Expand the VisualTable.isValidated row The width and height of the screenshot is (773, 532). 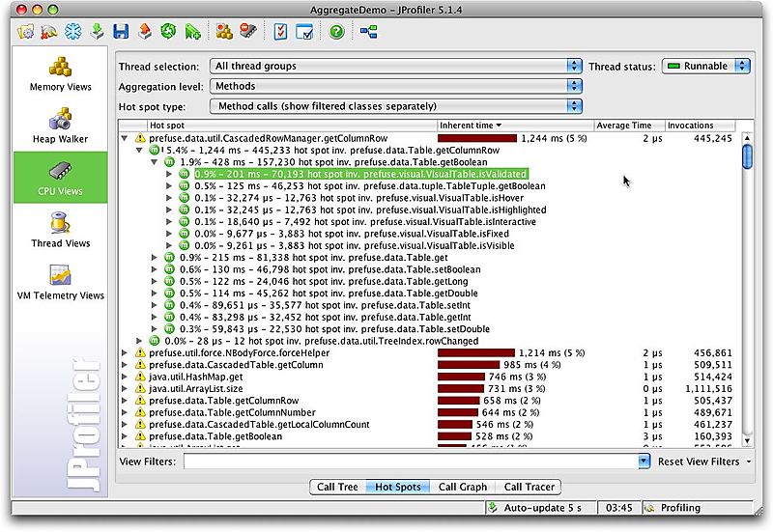169,174
